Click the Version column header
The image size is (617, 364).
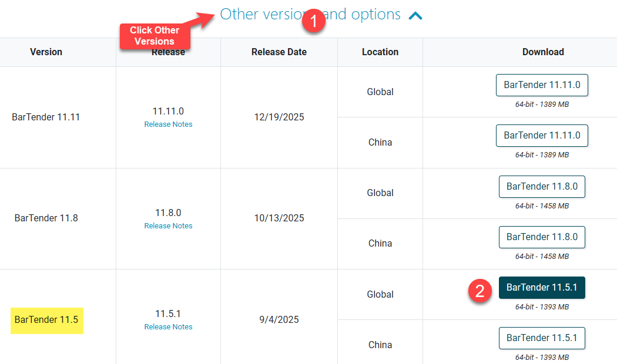46,52
